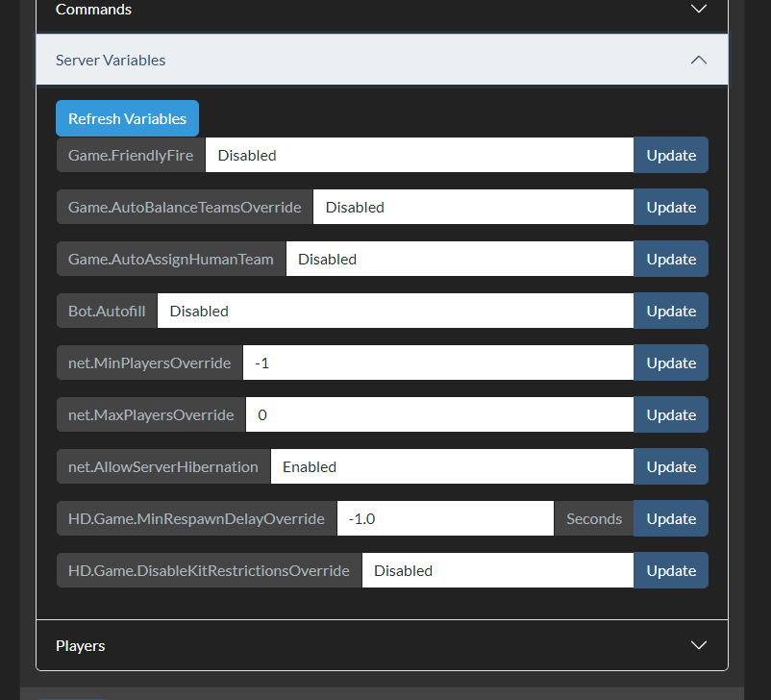Update HD.Game.MinRespawnDelayOverride seconds

670,518
